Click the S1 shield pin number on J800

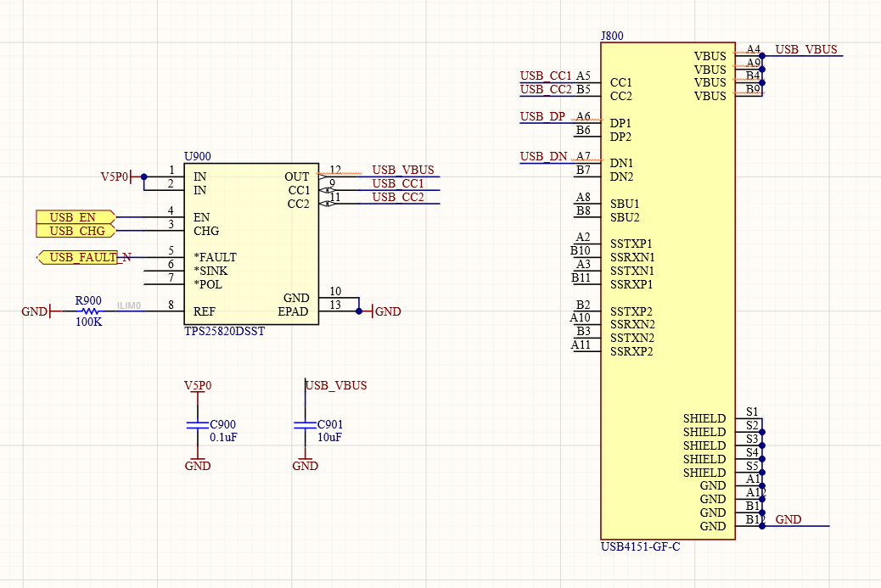pyautogui.click(x=752, y=412)
